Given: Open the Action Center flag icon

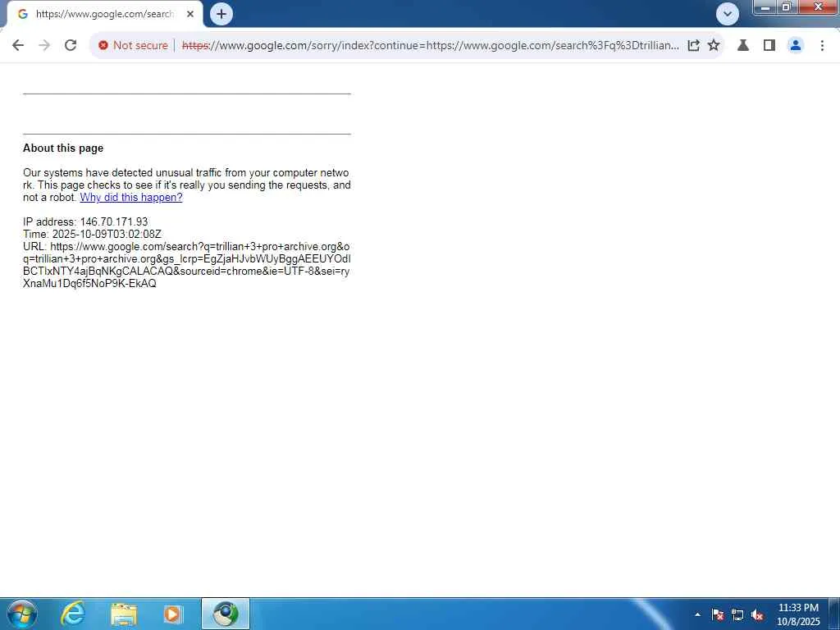Looking at the screenshot, I should pyautogui.click(x=718, y=614).
